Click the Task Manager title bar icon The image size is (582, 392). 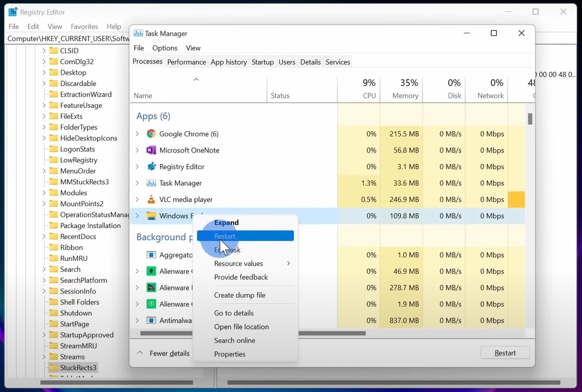(138, 33)
